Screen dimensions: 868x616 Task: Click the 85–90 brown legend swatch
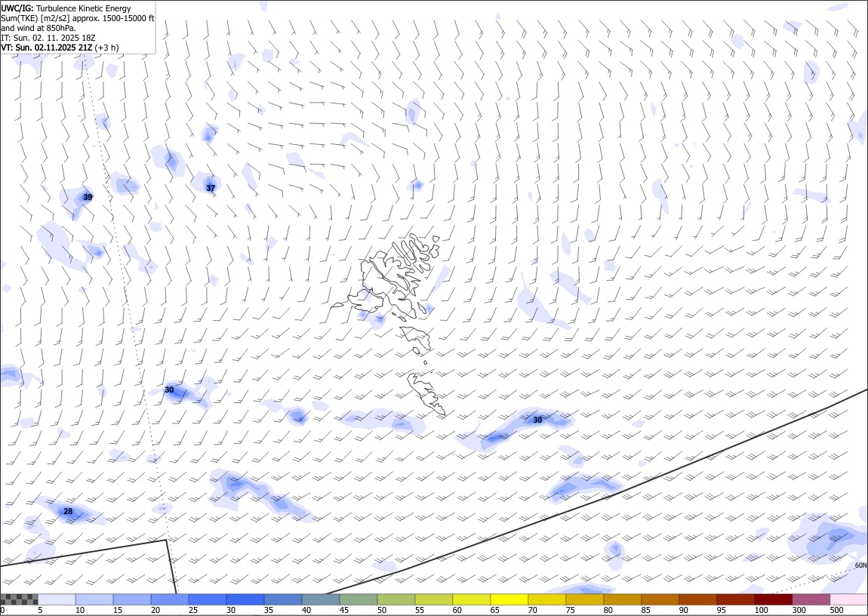(660, 599)
